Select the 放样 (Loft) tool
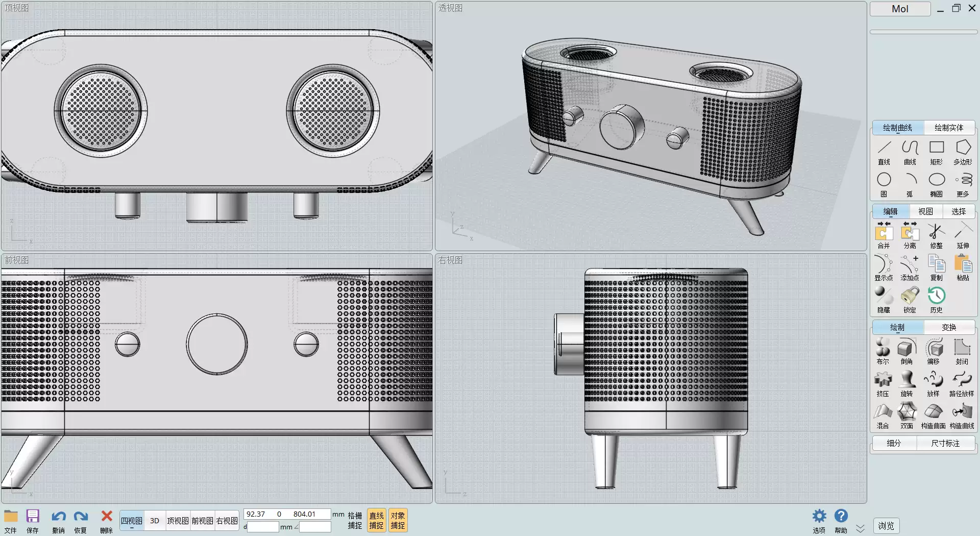Viewport: 980px width, 536px height. click(934, 382)
